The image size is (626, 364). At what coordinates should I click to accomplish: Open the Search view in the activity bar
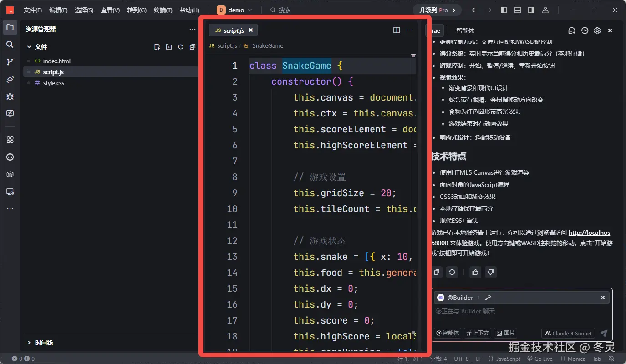(x=10, y=45)
